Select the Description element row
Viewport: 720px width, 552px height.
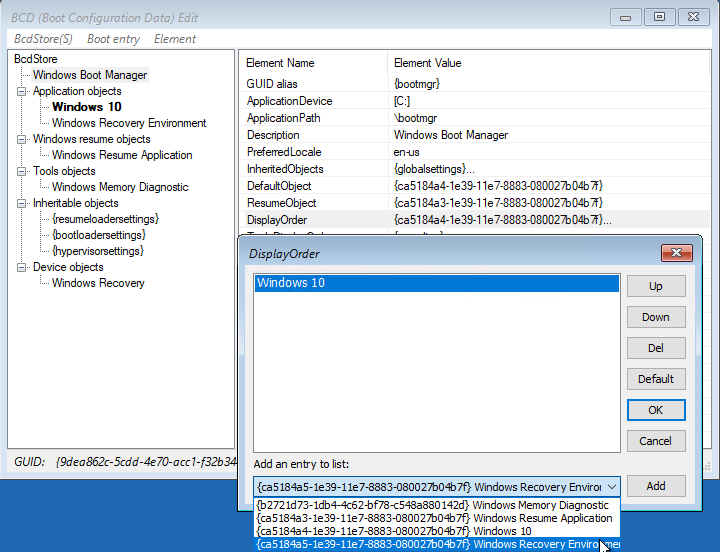(474, 135)
